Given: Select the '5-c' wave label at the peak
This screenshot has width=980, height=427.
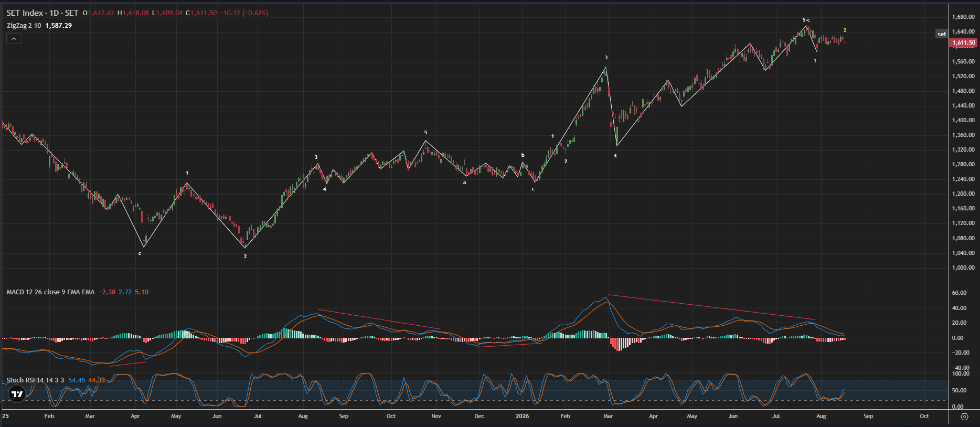Looking at the screenshot, I should tap(806, 20).
